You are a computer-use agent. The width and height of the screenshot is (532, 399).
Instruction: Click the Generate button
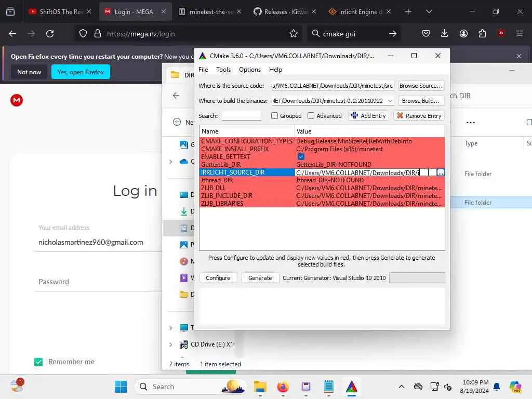[260, 278]
